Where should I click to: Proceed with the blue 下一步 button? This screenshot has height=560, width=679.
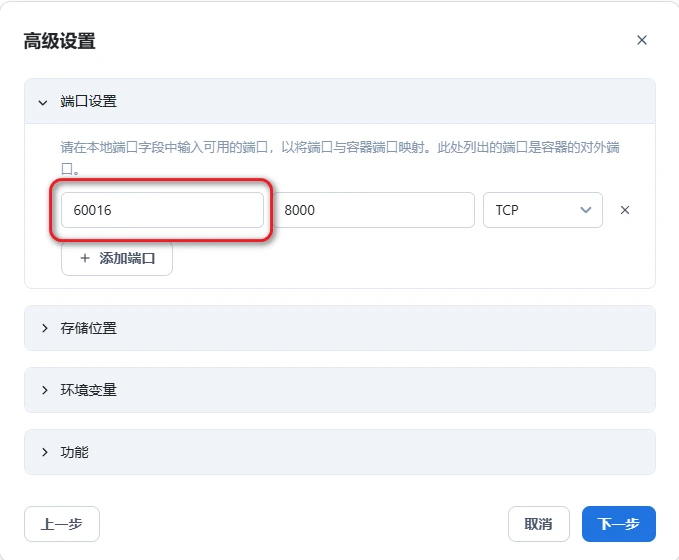tap(618, 524)
